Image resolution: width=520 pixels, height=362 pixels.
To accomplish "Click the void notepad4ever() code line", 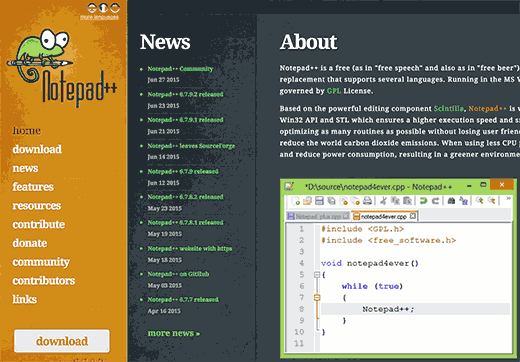I will (x=370, y=263).
